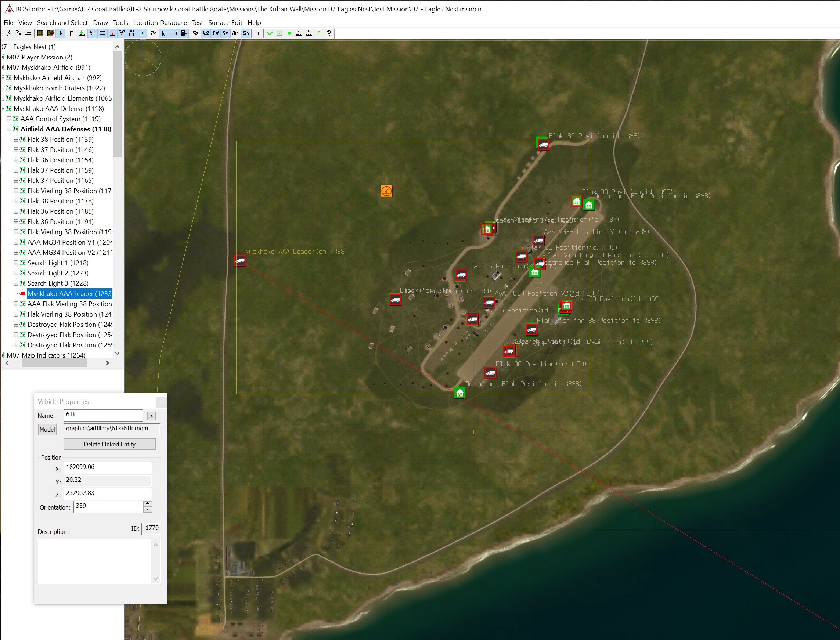Toggle the green checkbox icon in toolbar
The height and width of the screenshot is (640, 840).
pos(280,33)
